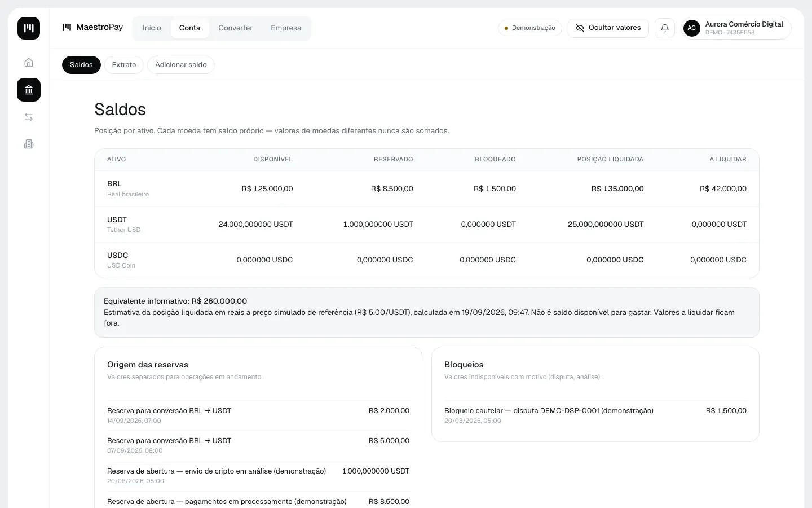
Task: Click the Origem das reservas heading
Action: pos(148,365)
